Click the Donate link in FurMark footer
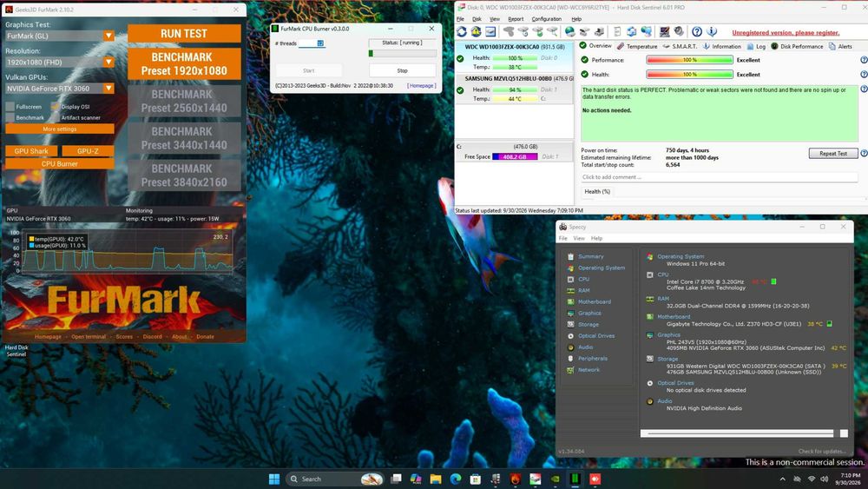The width and height of the screenshot is (868, 489). click(205, 337)
